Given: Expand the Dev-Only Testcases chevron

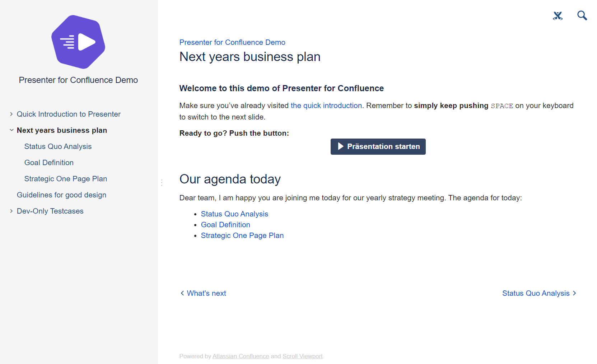Looking at the screenshot, I should point(11,211).
